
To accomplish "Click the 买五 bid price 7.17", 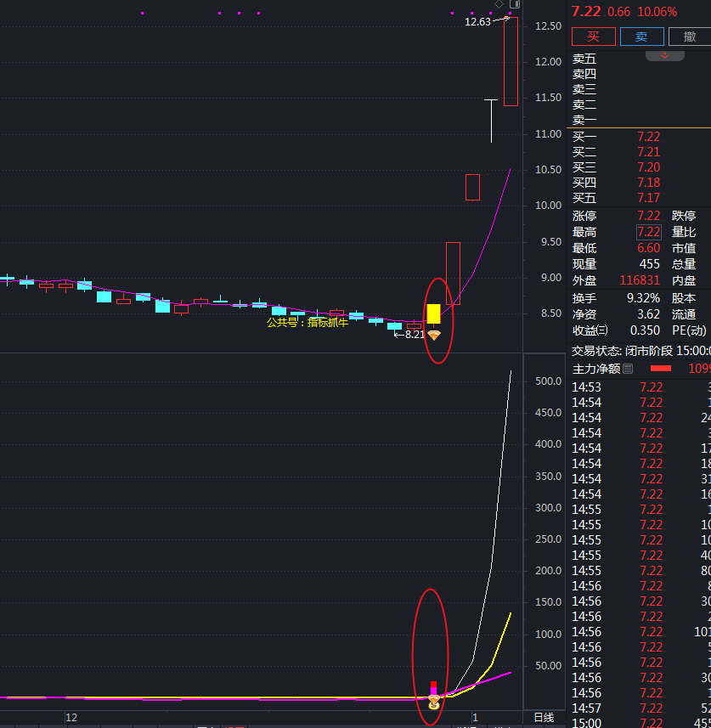I will coord(649,198).
